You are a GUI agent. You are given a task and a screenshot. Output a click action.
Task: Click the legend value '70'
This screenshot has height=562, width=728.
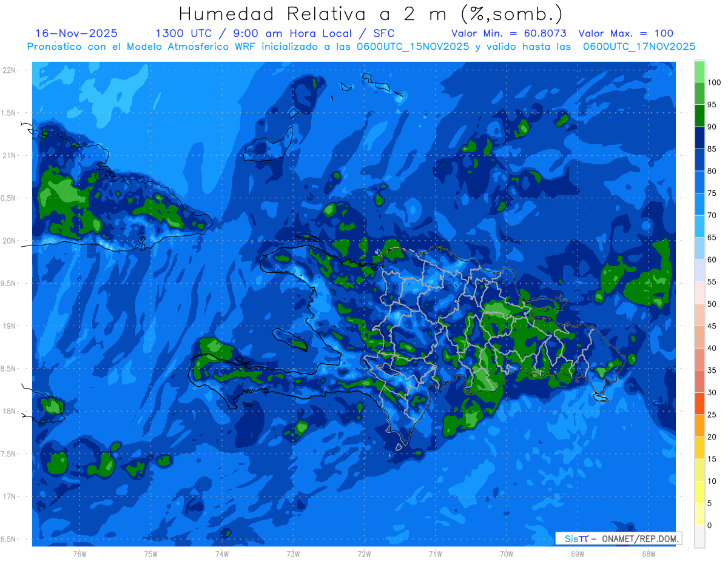[x=712, y=215]
